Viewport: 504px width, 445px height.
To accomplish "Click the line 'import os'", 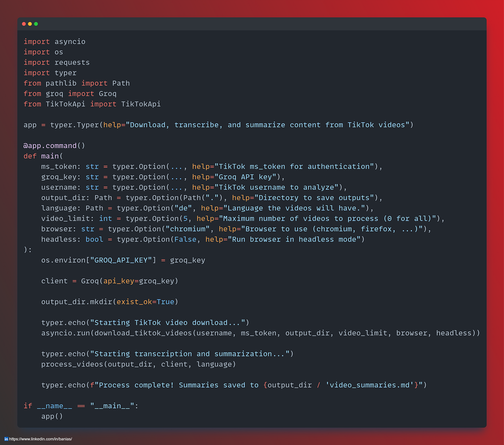I will pos(43,52).
